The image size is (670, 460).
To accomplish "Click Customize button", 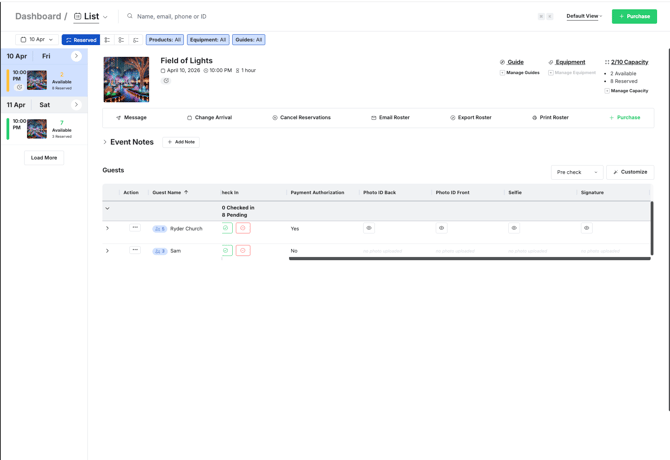I will click(x=630, y=172).
